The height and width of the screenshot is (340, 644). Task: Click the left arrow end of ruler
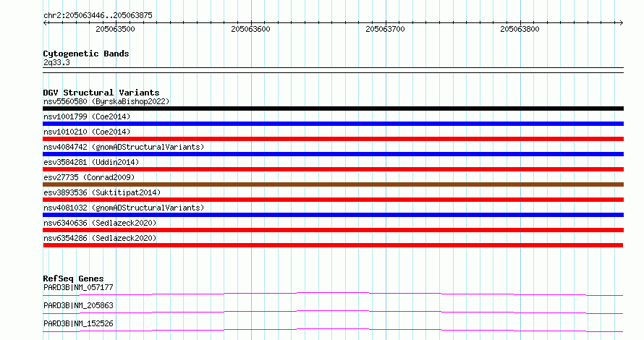(45, 23)
